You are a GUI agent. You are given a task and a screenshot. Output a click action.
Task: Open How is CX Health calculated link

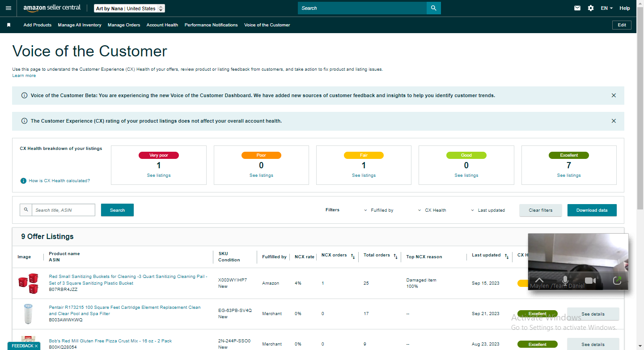coord(59,181)
